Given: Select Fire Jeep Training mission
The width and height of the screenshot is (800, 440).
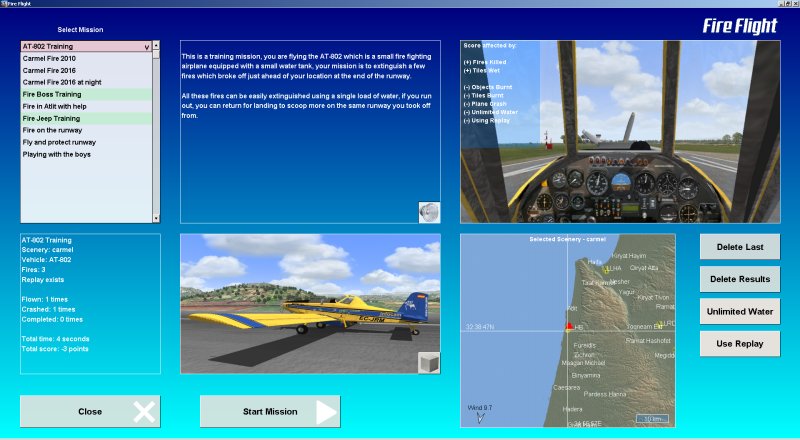Looking at the screenshot, I should click(86, 118).
